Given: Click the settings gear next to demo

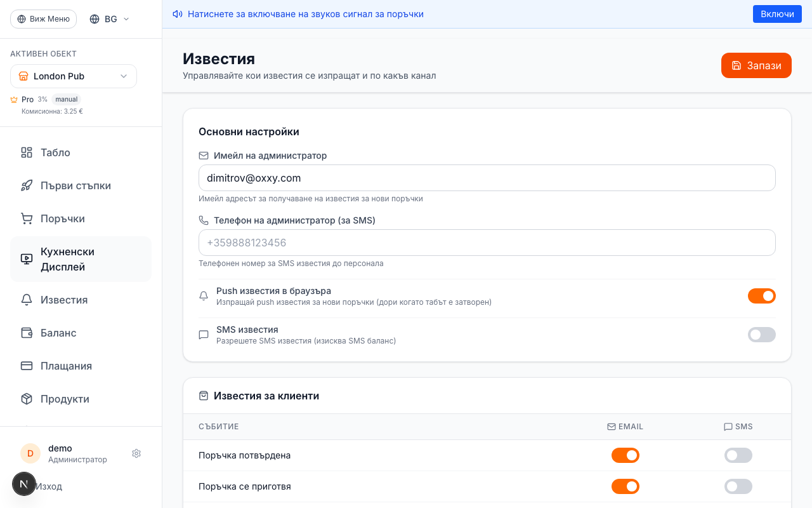Looking at the screenshot, I should tap(136, 453).
